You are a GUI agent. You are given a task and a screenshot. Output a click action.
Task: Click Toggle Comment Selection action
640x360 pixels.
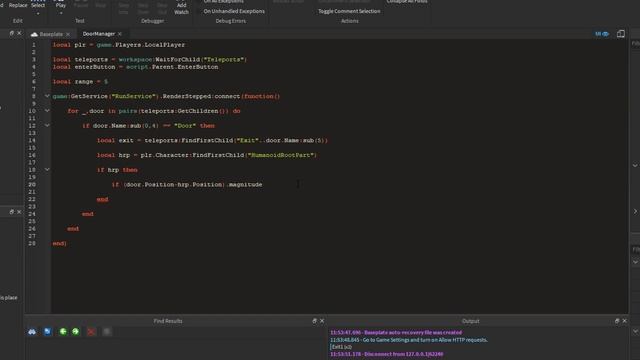(x=349, y=11)
